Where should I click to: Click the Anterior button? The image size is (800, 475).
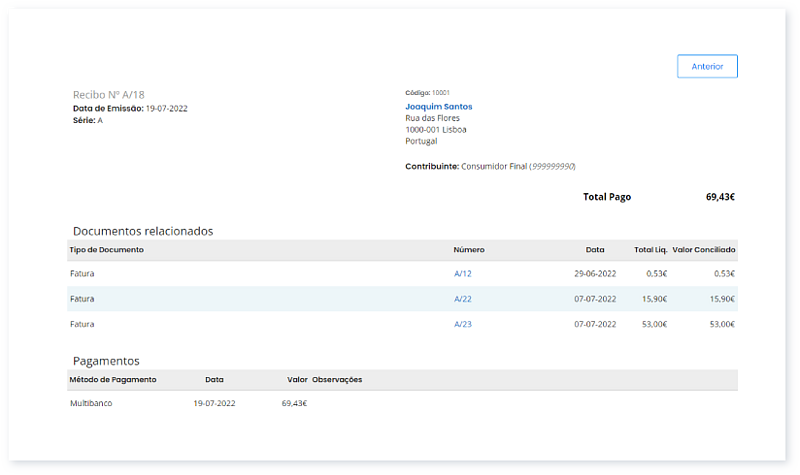pos(707,67)
